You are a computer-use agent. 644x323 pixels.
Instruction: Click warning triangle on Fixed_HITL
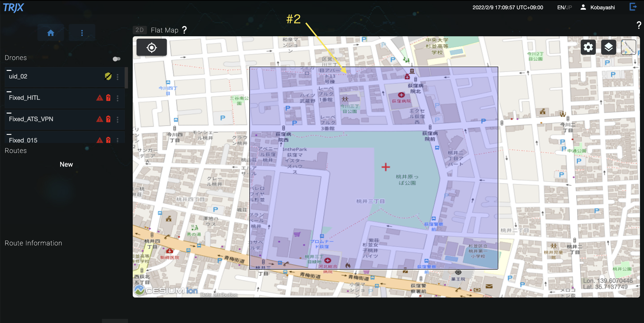point(100,98)
